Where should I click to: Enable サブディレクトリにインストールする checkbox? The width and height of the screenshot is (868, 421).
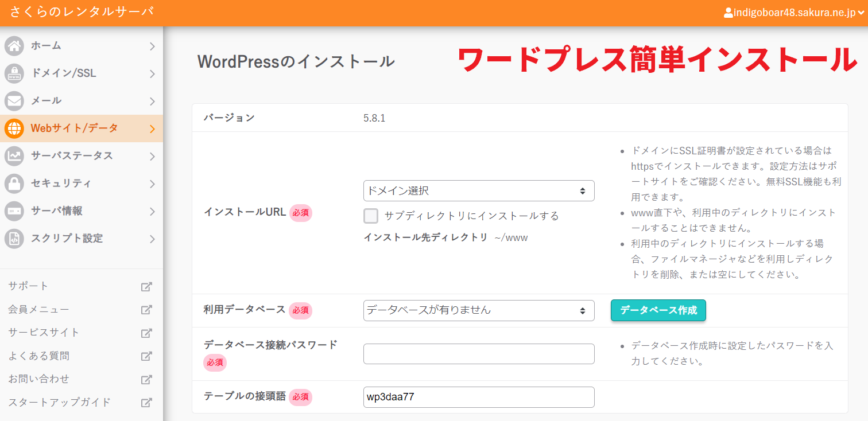[x=371, y=216]
